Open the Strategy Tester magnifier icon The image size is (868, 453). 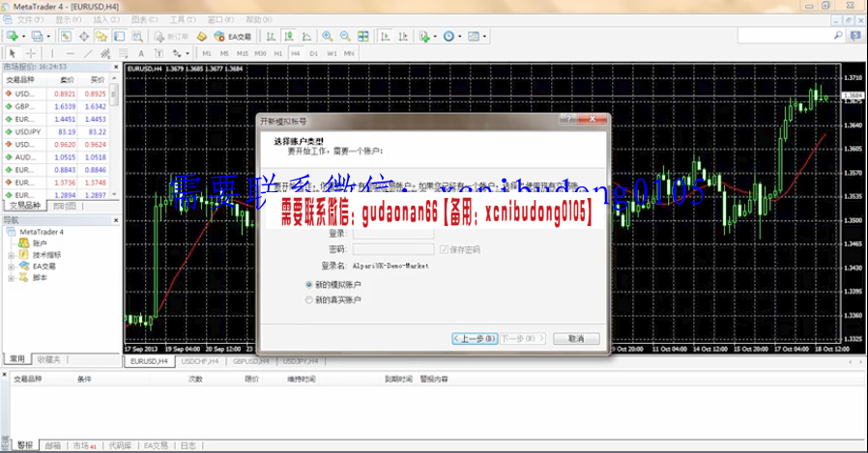point(137,37)
